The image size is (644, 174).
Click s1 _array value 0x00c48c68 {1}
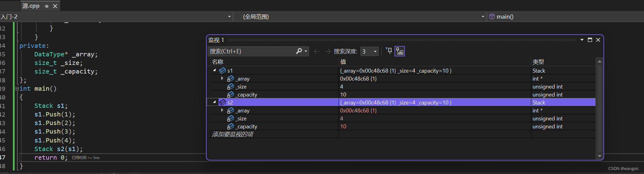358,79
